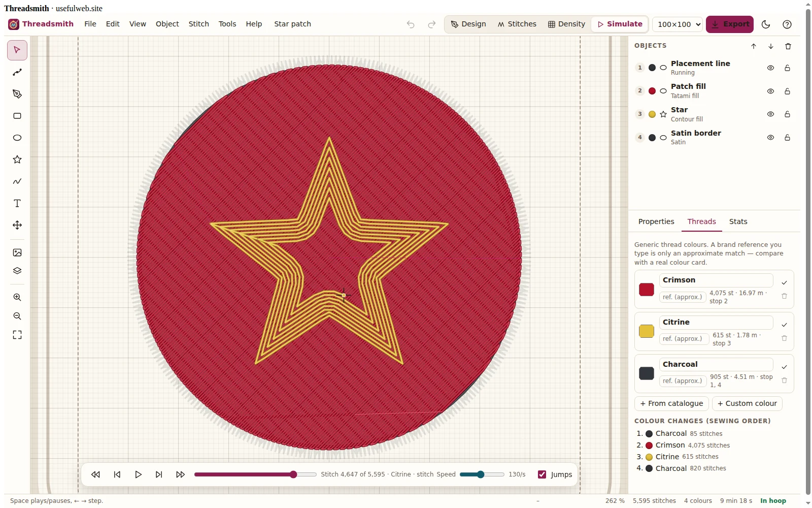The width and height of the screenshot is (812, 508).
Task: Choose the running stitch line tool
Action: pos(17,72)
